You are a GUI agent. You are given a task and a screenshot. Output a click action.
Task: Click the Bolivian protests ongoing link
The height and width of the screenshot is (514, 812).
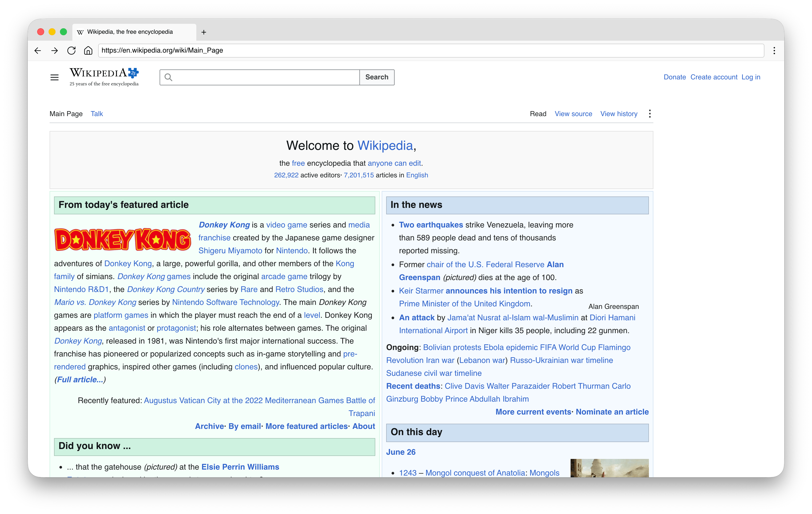[x=452, y=348]
